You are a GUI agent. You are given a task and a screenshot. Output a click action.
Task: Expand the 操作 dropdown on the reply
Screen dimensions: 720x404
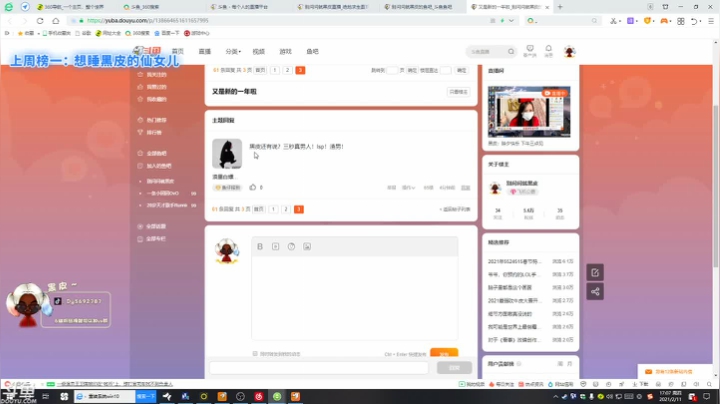408,188
